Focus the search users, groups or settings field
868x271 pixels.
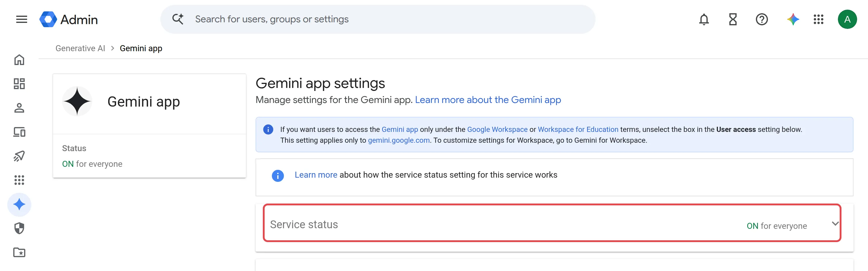click(x=378, y=19)
